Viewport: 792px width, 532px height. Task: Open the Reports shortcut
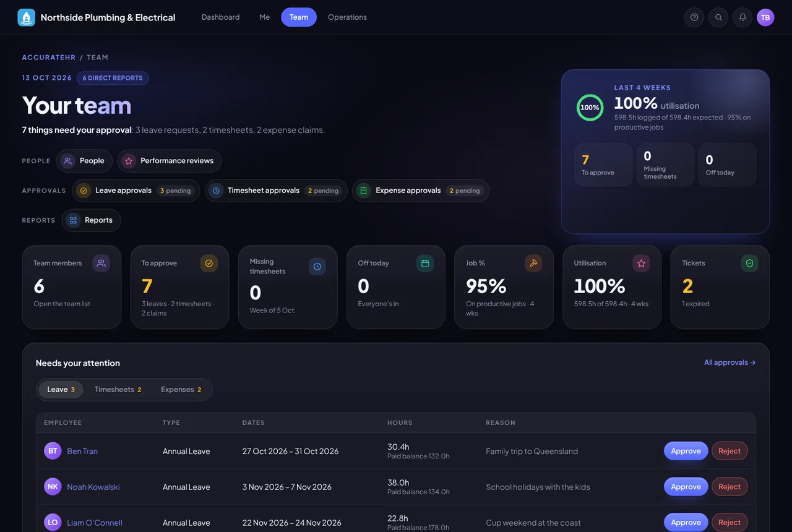pos(91,220)
